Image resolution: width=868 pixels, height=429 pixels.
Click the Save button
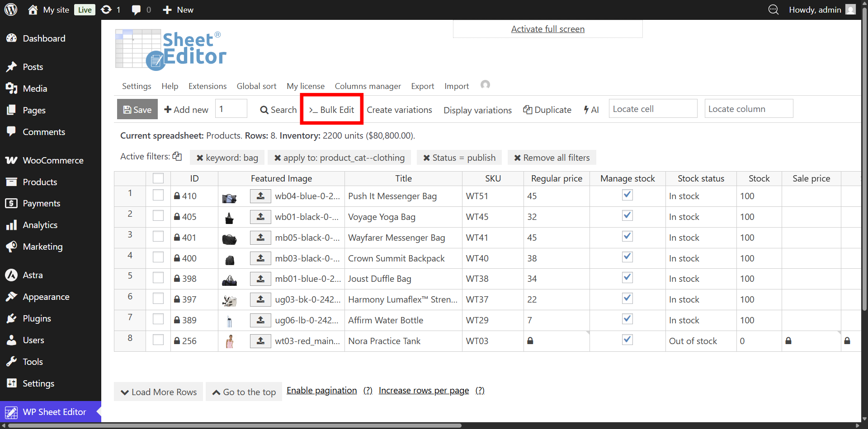click(x=137, y=109)
